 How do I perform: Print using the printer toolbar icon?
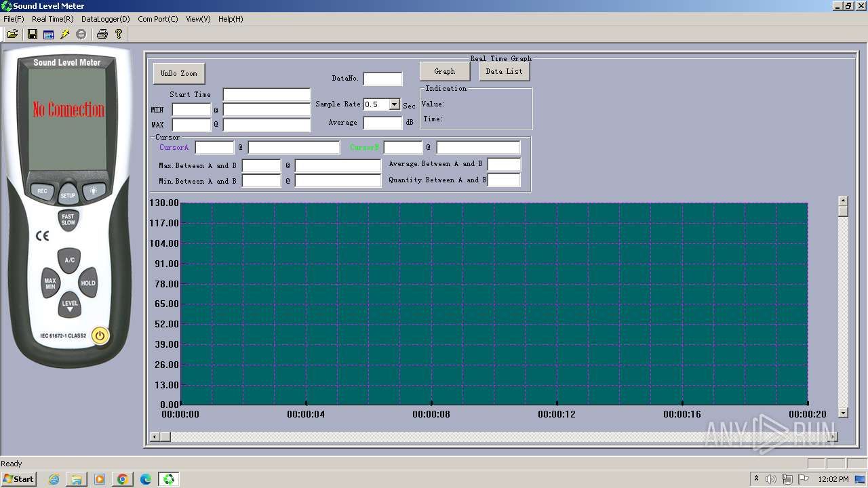102,34
